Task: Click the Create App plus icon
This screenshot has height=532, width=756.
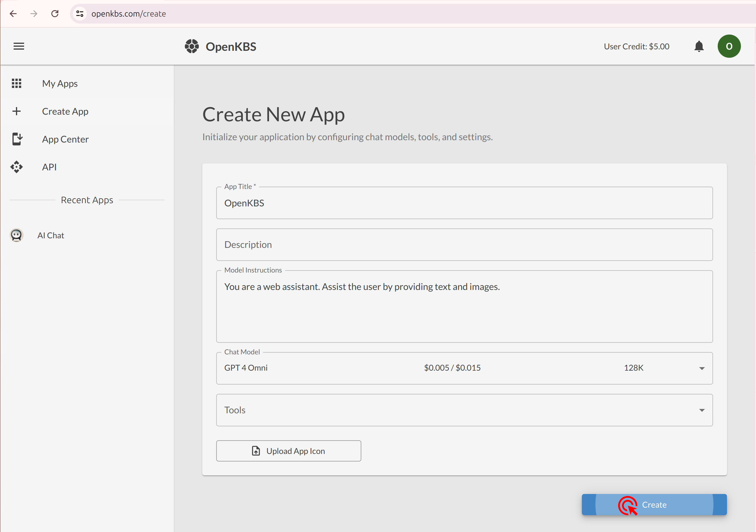Action: pos(17,111)
